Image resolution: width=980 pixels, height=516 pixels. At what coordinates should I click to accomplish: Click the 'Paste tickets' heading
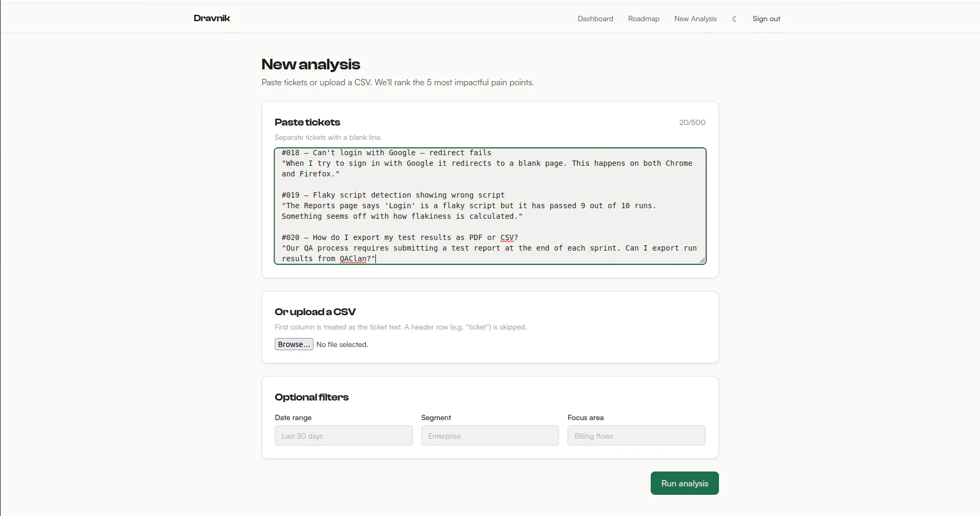click(308, 122)
